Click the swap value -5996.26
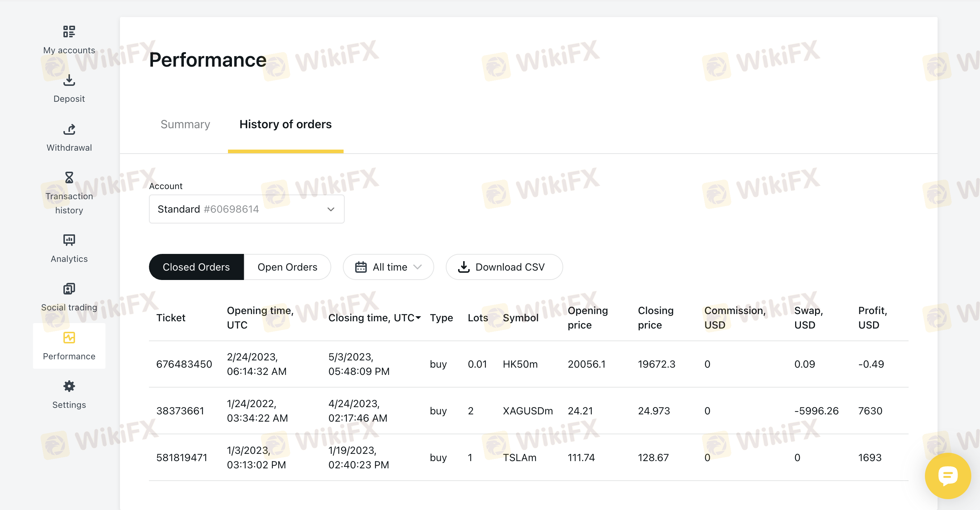Screen dimensions: 980x510 pyautogui.click(x=817, y=411)
